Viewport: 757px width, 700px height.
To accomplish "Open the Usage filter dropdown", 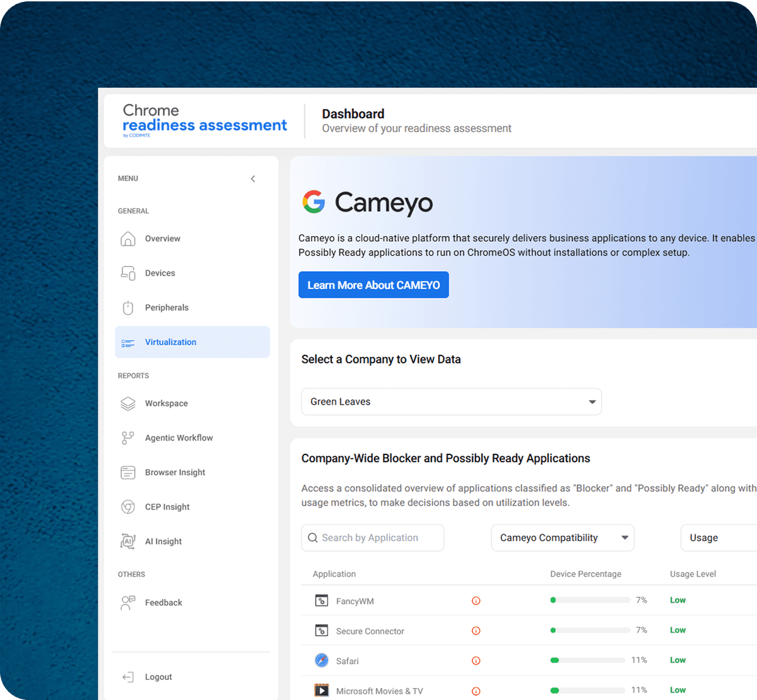I will point(719,538).
